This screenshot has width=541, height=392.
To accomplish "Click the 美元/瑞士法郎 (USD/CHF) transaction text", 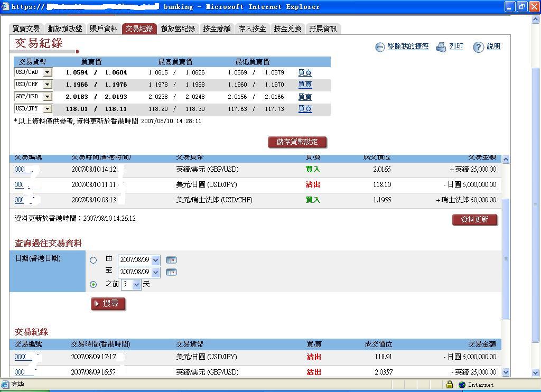I will [x=214, y=200].
